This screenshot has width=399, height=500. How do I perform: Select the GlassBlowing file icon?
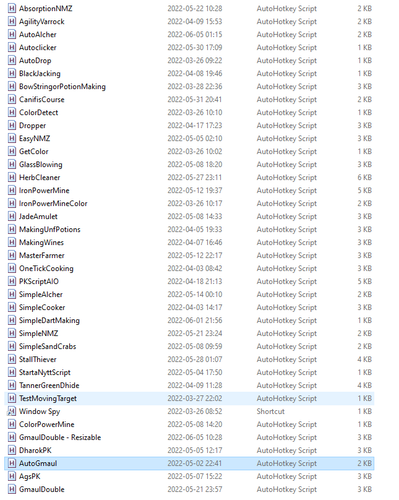coord(12,164)
